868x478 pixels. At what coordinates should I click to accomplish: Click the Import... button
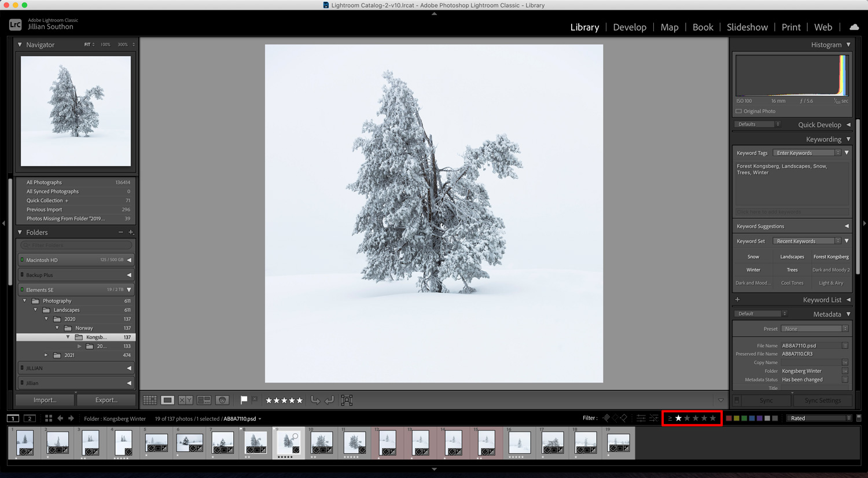[x=45, y=400]
